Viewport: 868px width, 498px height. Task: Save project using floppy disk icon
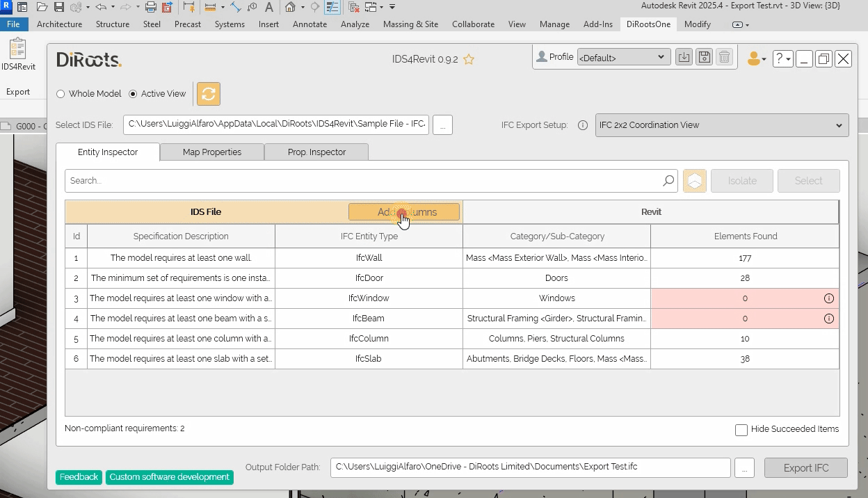click(58, 7)
